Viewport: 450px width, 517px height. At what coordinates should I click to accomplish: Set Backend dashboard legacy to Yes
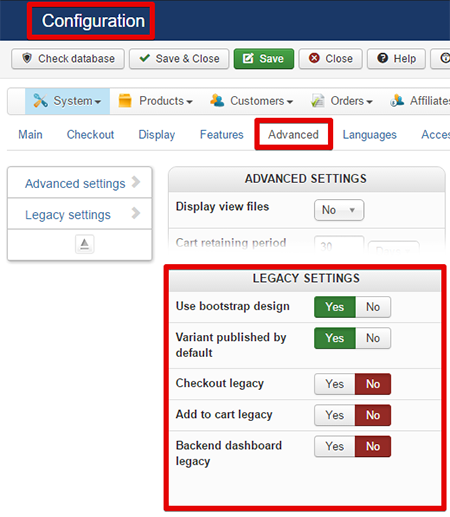point(335,446)
